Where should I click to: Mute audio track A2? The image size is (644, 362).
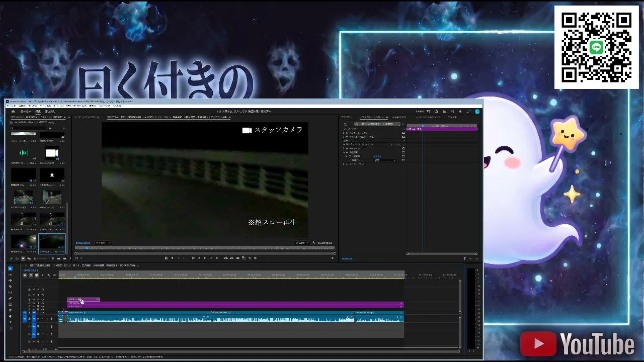point(43,327)
